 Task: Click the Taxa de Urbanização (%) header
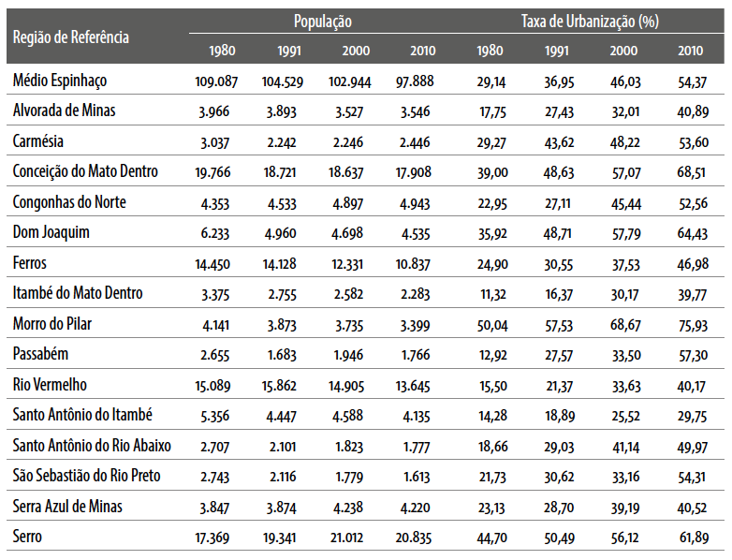click(591, 21)
